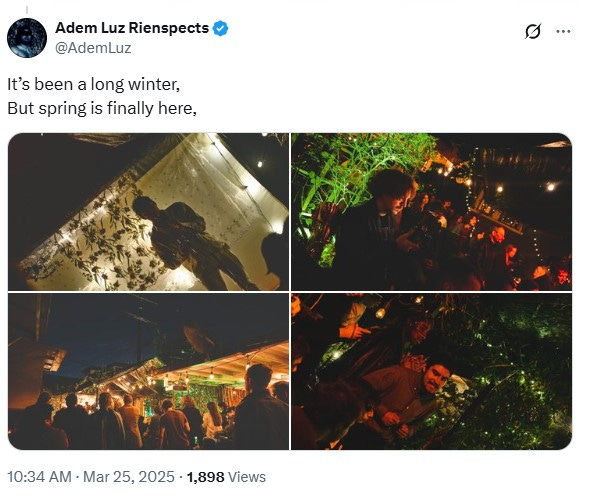This screenshot has width=589, height=501.
Task: Click the 10:34 AM timestamp link
Action: click(39, 477)
